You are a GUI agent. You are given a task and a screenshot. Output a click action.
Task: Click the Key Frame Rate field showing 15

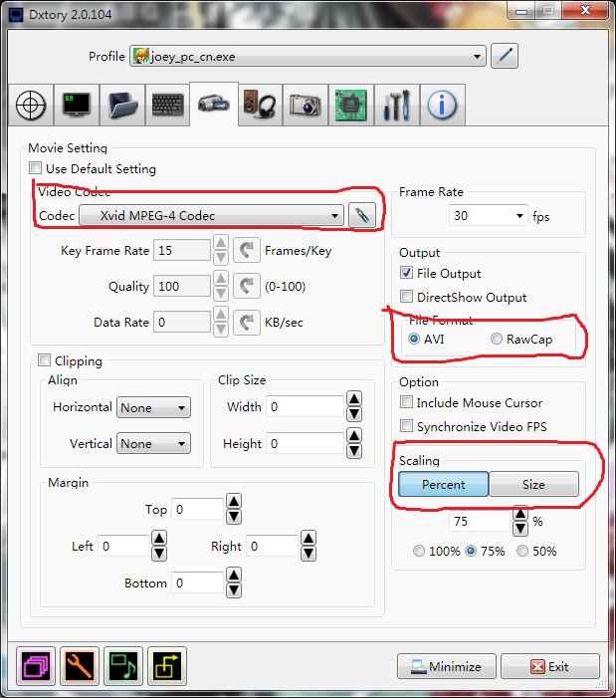[x=182, y=250]
